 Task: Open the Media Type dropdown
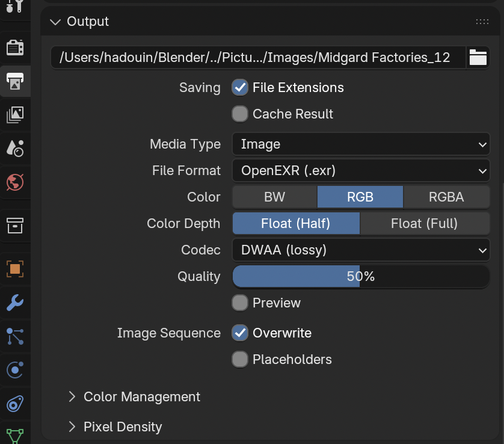pyautogui.click(x=361, y=144)
